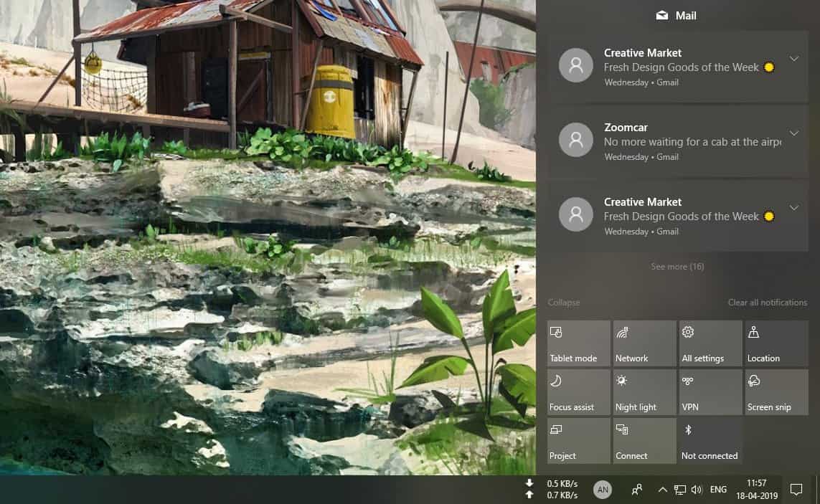Open Network quick action tile
This screenshot has height=504, width=820.
[x=644, y=343]
